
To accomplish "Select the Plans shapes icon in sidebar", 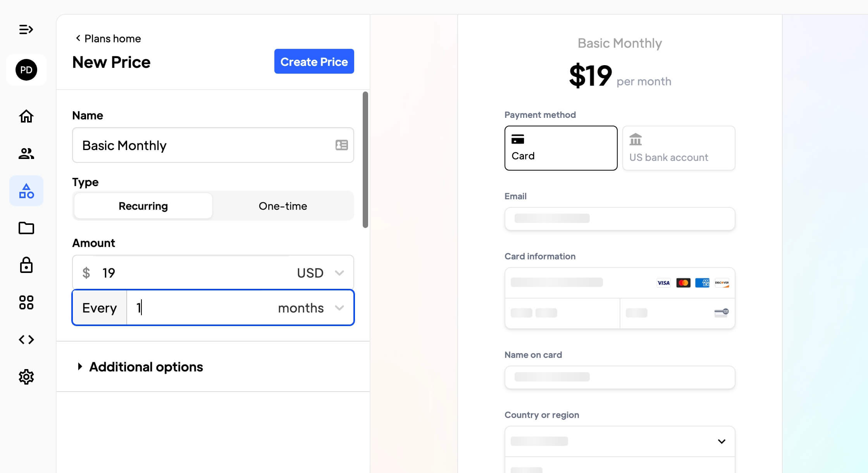I will (x=26, y=191).
